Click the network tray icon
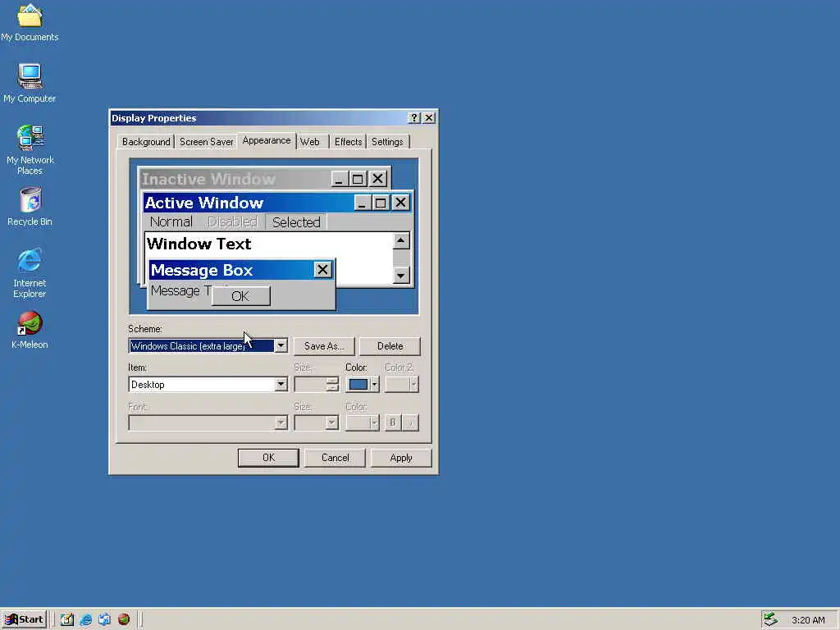 coord(770,619)
